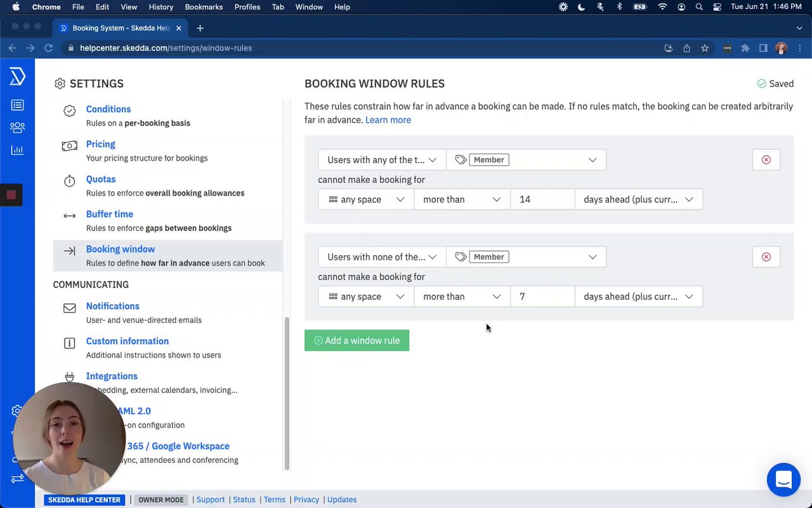Click the Support footer link
The image size is (812, 508).
click(x=211, y=500)
